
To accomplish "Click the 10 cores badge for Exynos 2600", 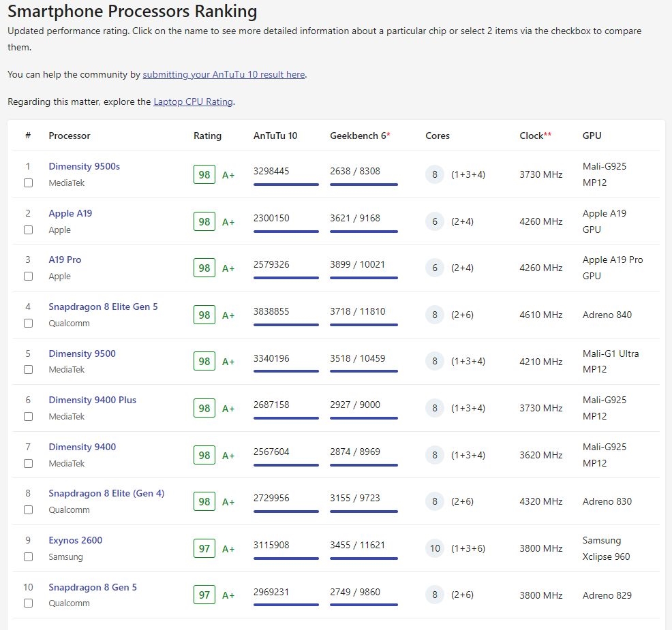I will pyautogui.click(x=435, y=548).
